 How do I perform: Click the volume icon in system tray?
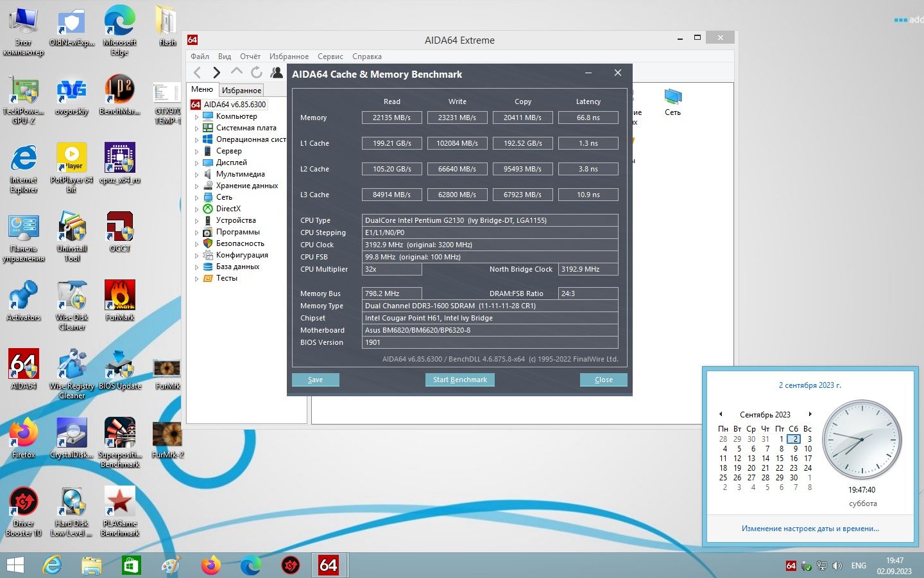(837, 566)
